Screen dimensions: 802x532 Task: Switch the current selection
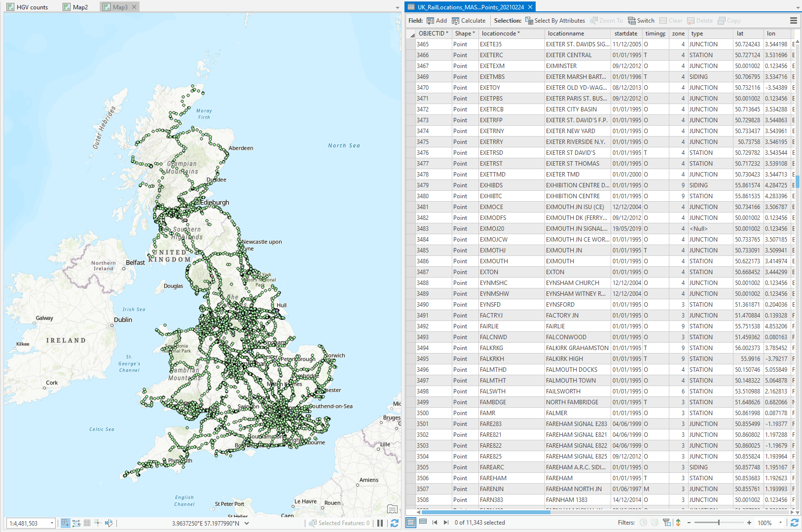641,21
